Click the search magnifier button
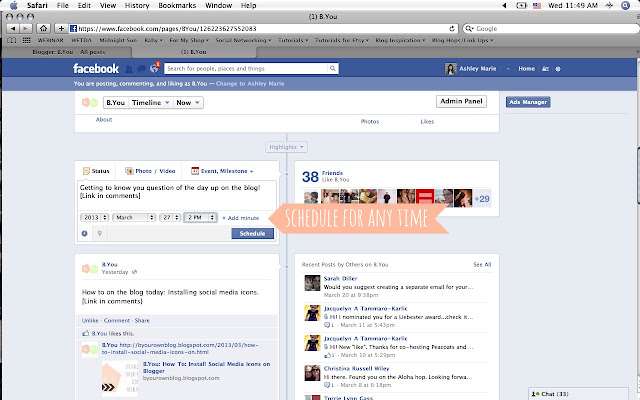640x400 pixels. pyautogui.click(x=333, y=69)
